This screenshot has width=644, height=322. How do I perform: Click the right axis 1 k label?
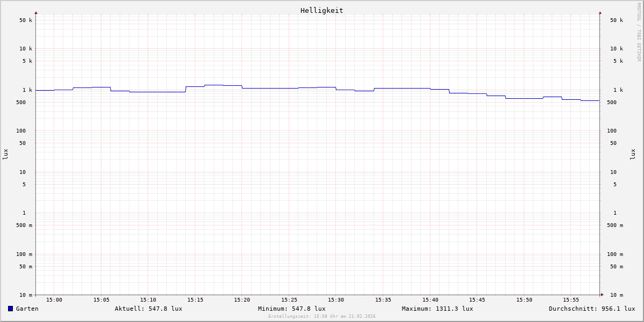(x=618, y=90)
